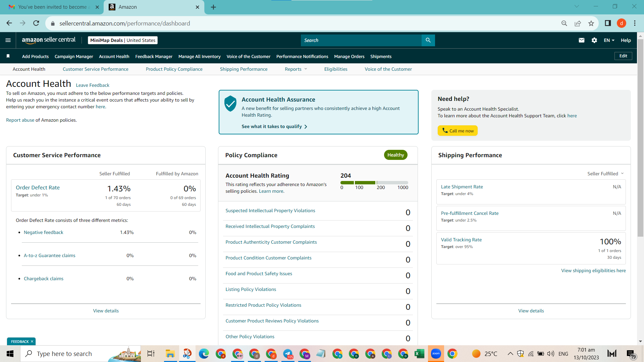Open the Windows Start menu
This screenshot has height=362, width=644.
coord(10,354)
